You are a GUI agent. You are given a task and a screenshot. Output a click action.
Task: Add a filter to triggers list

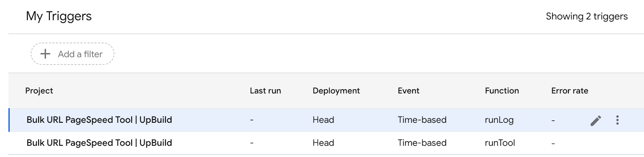(72, 54)
